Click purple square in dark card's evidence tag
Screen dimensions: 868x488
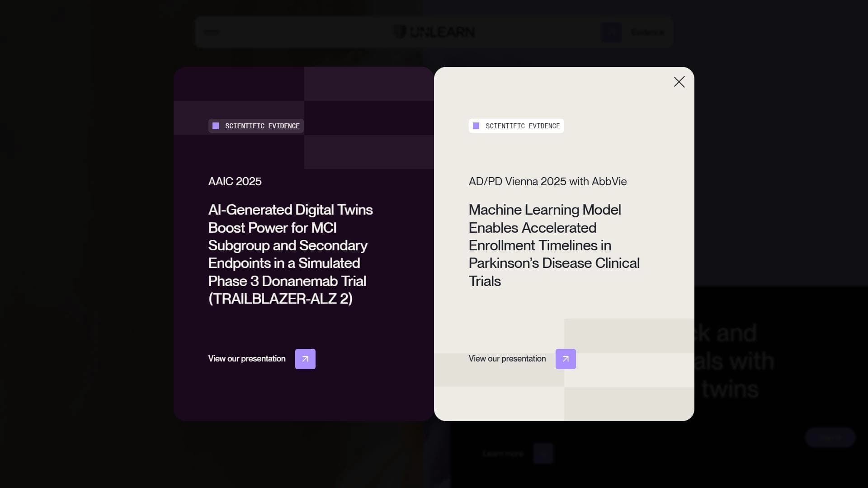pos(216,126)
